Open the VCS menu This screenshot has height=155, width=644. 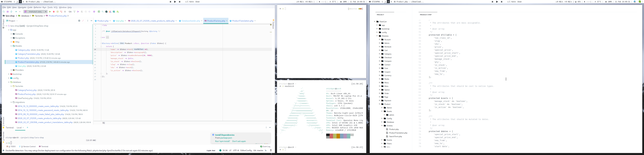pyautogui.click(x=55, y=7)
